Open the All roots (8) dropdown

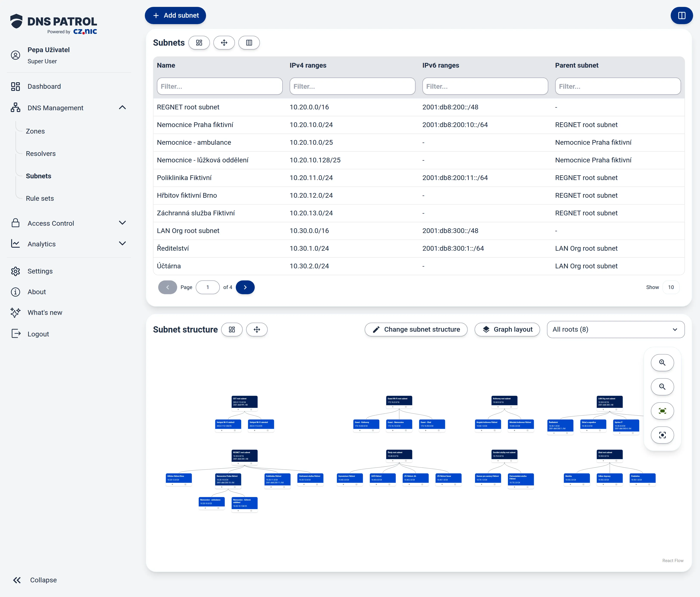(616, 330)
